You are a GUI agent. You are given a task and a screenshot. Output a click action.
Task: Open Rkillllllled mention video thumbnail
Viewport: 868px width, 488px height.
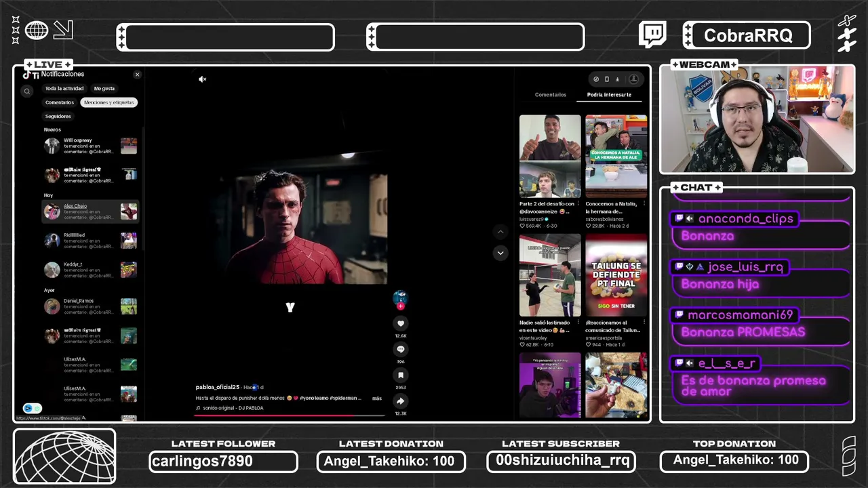(129, 241)
